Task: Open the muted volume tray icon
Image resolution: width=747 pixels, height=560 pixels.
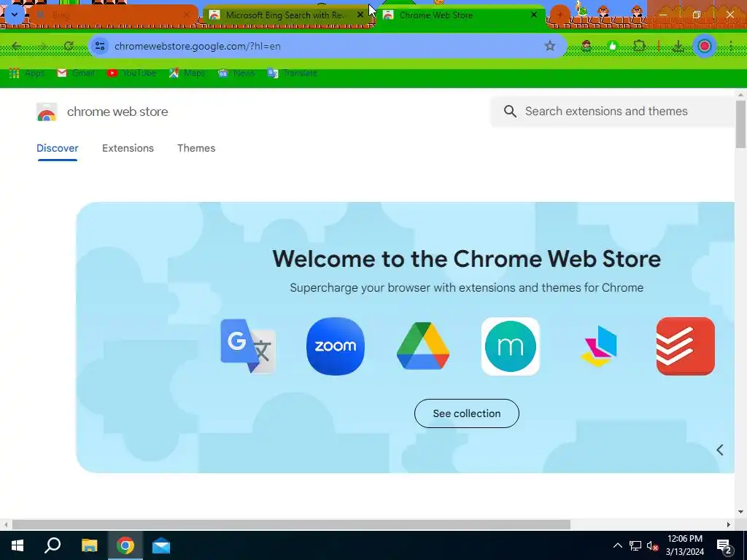Action: (653, 545)
